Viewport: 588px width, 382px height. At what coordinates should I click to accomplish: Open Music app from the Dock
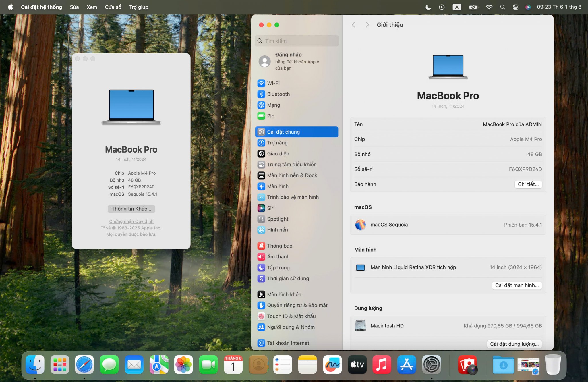pos(382,364)
